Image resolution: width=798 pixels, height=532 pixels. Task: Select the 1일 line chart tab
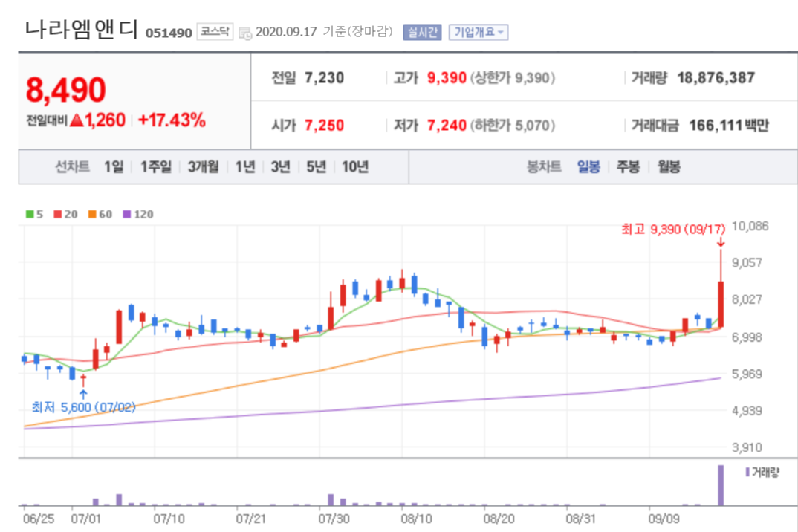tap(114, 166)
